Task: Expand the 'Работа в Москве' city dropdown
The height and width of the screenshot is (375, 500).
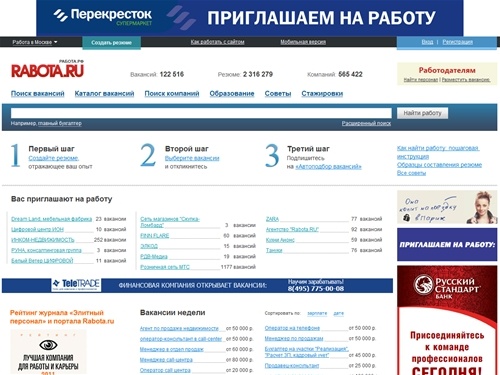Action: pos(35,42)
